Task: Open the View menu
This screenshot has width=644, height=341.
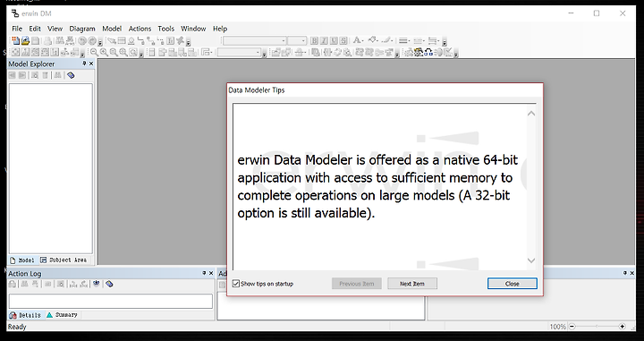Action: (x=55, y=29)
